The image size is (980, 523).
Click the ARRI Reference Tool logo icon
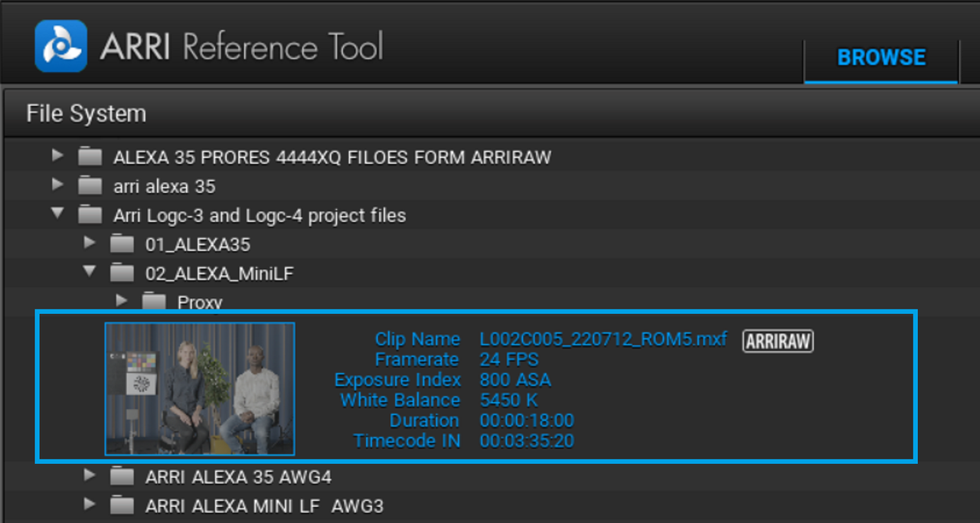(60, 46)
